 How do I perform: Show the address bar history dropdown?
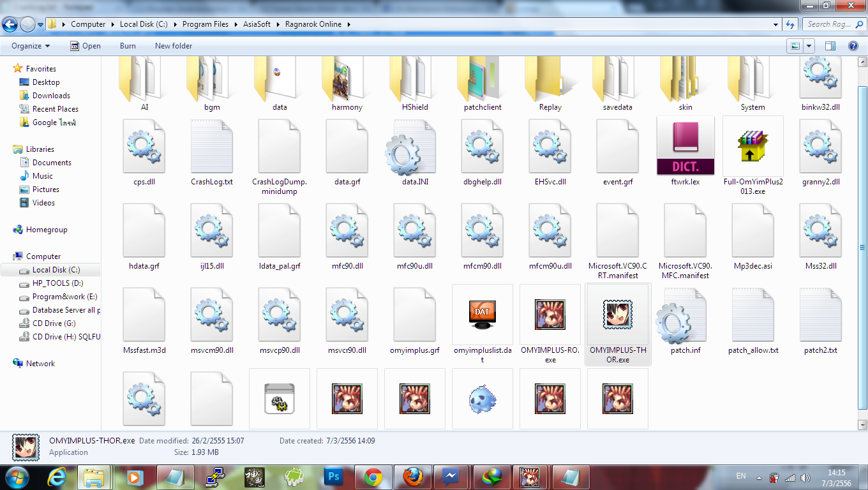[776, 24]
